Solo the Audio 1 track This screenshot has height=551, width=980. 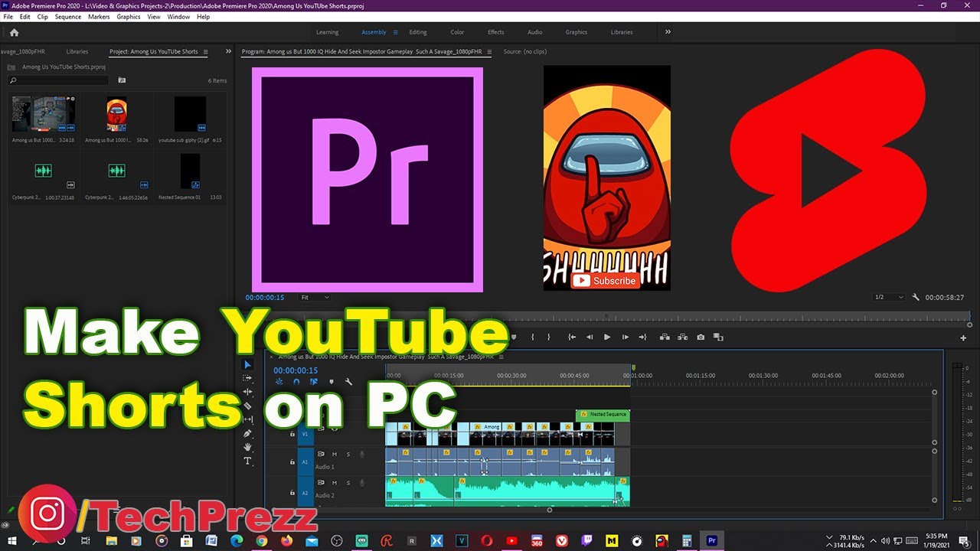point(348,454)
